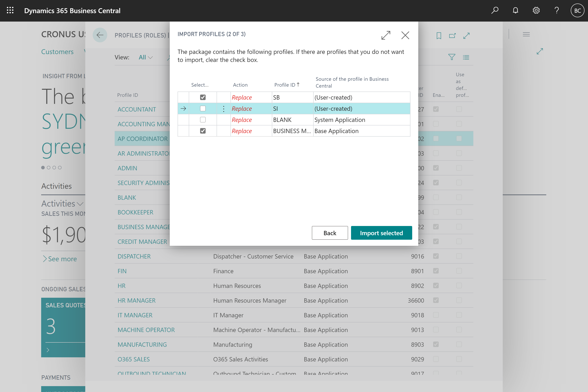Viewport: 588px width, 392px height.
Task: Toggle the checkbox for BLANK profile row
Action: coord(202,119)
